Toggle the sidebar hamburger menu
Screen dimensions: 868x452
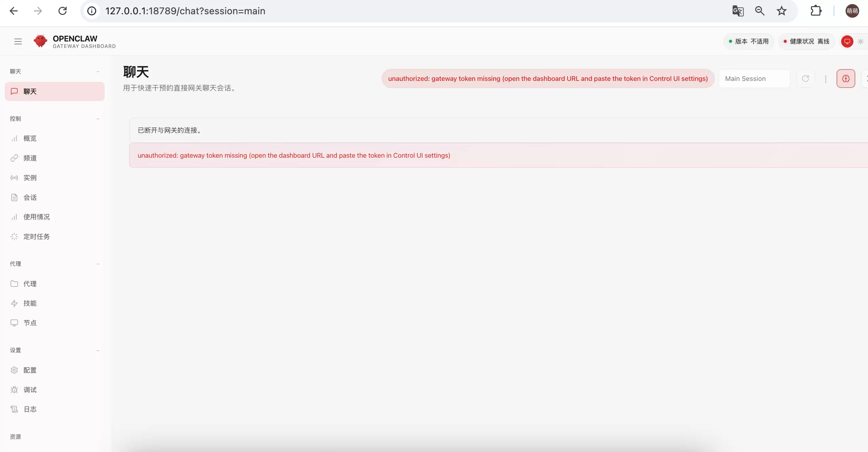point(18,41)
